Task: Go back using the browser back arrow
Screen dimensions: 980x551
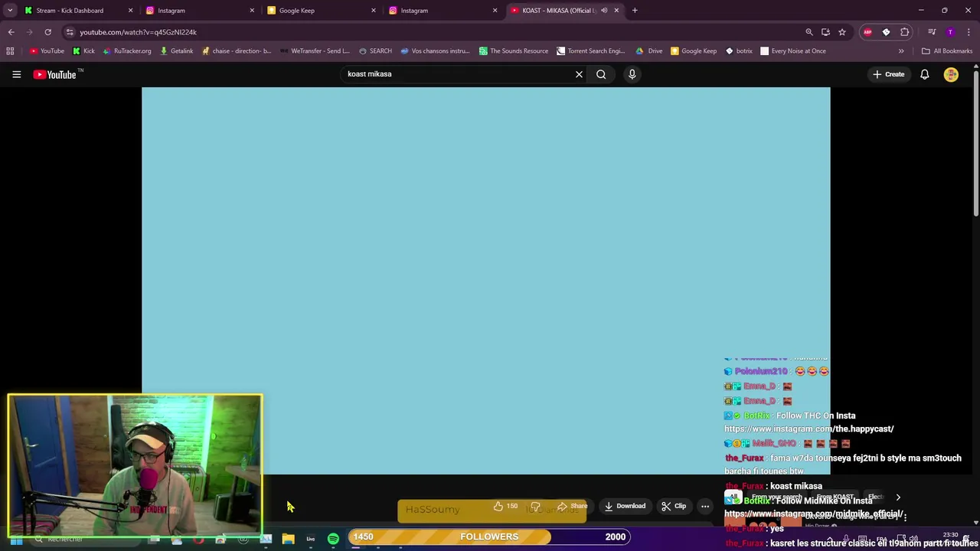Action: (11, 32)
